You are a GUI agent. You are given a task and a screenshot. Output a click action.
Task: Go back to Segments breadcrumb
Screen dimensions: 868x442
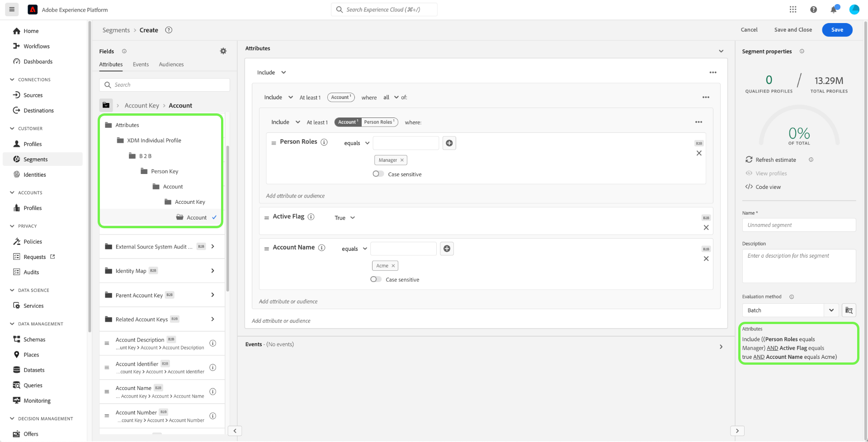tap(116, 30)
